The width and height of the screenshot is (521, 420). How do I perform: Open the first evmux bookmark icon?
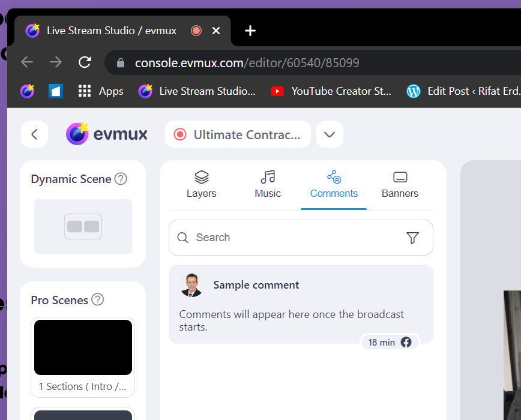[x=27, y=91]
